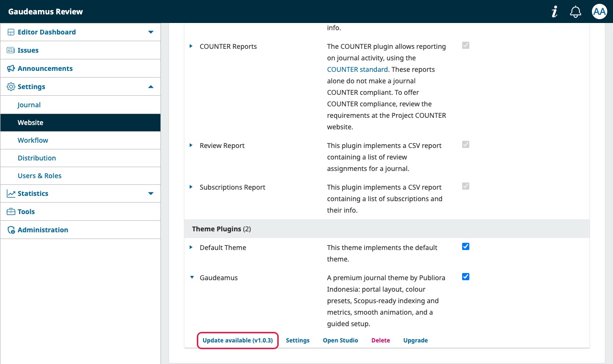Screen dimensions: 613x364
Task: Open the notifications bell
Action: pos(576,12)
